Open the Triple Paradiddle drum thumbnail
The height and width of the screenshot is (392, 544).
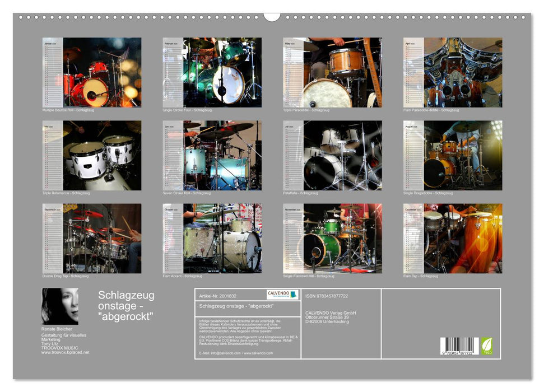click(x=332, y=72)
